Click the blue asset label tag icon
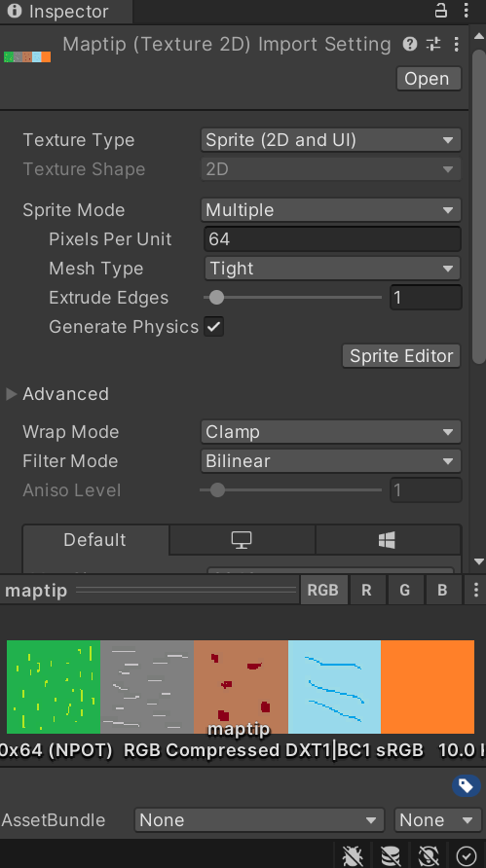This screenshot has width=486, height=868. point(466,785)
